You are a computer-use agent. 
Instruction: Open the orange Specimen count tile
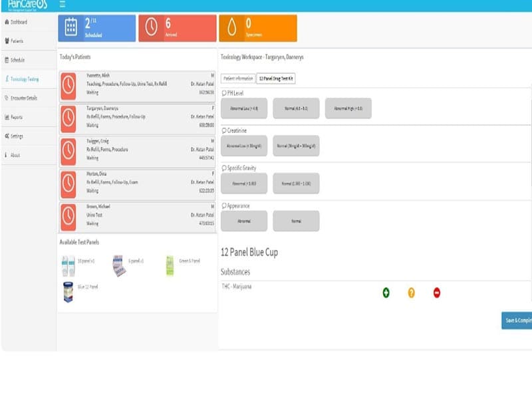coord(258,28)
